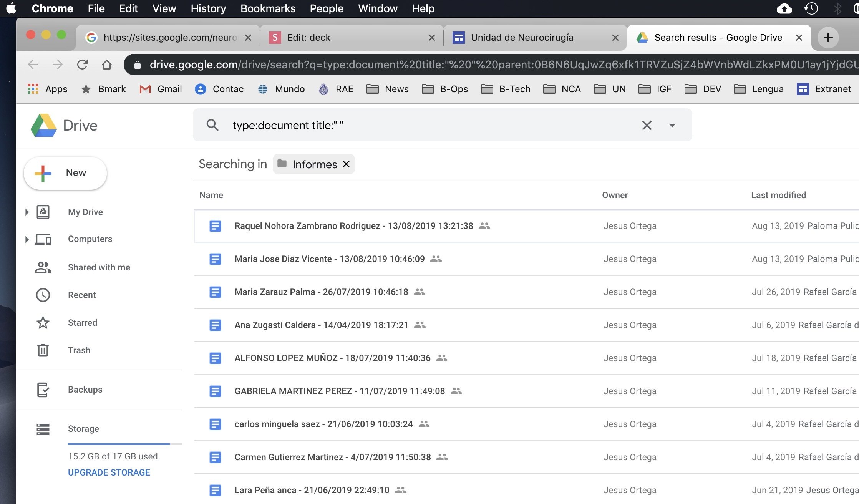Image resolution: width=859 pixels, height=504 pixels.
Task: Open search options dropdown arrow
Action: click(672, 125)
